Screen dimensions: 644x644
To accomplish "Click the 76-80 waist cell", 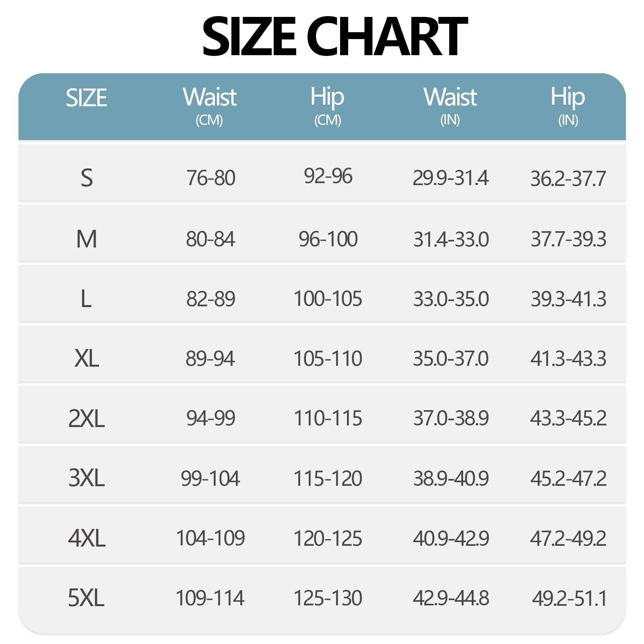I will point(211,178).
